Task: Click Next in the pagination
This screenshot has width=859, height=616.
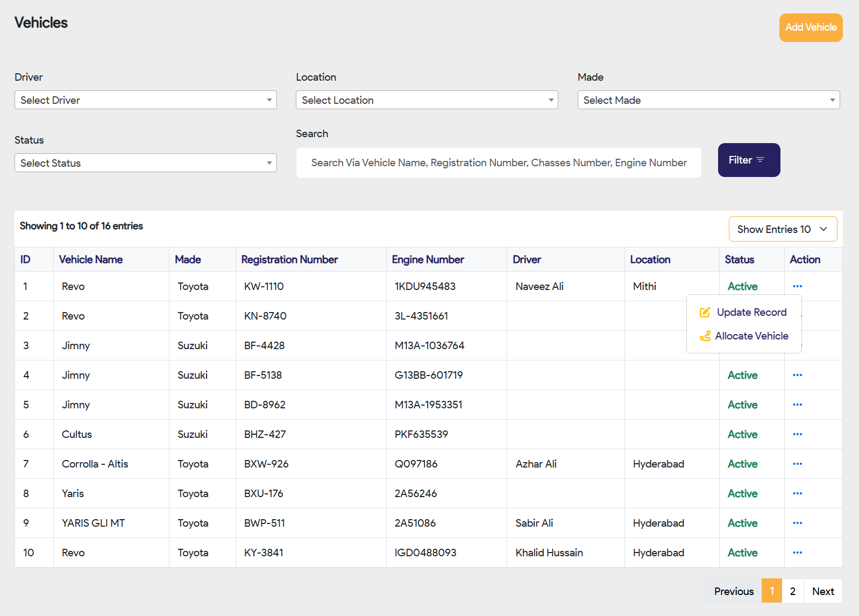Action: (822, 591)
